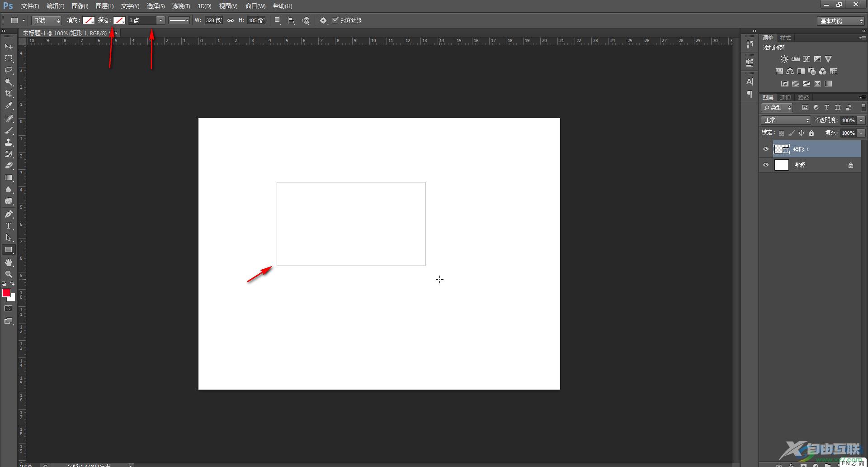The width and height of the screenshot is (868, 467).
Task: Add a Color Balance adjustment
Action: click(790, 71)
